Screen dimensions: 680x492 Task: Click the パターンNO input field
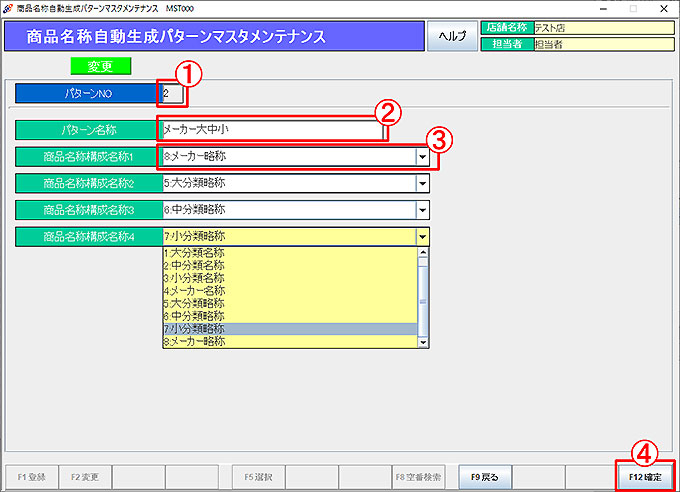(173, 93)
